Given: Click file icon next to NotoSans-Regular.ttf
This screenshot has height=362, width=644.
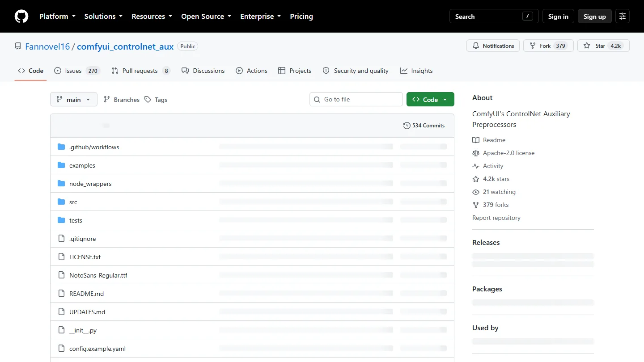Looking at the screenshot, I should click(x=61, y=275).
